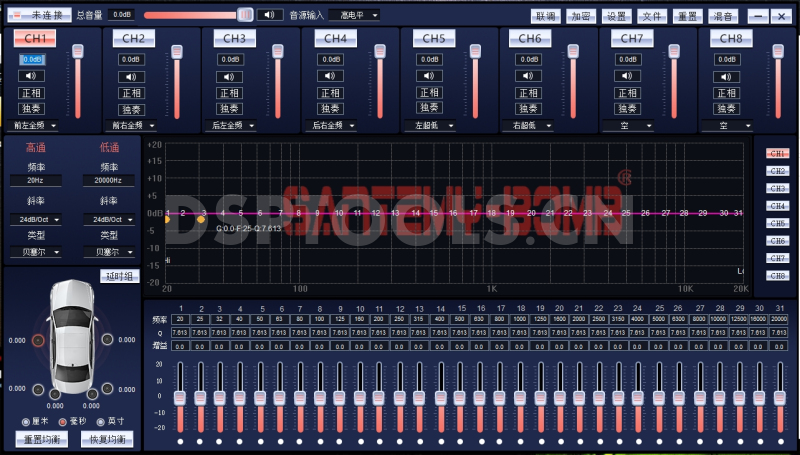Toggle CH1 phase 正相 button
800x455 pixels.
[x=31, y=93]
